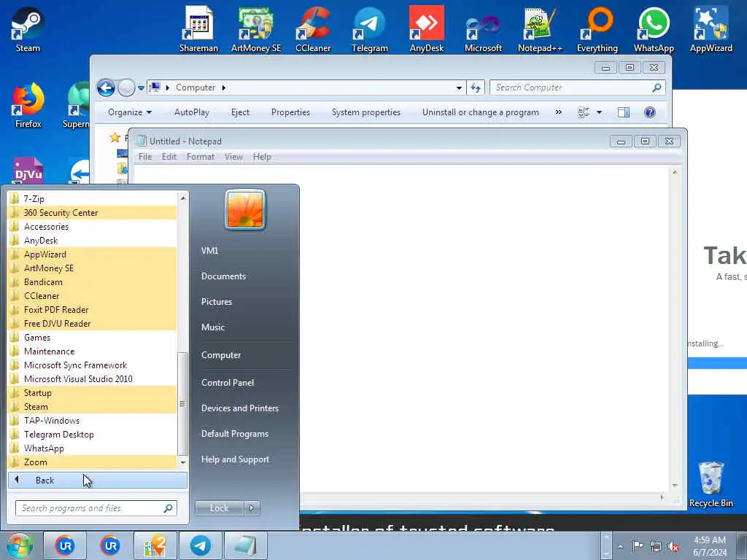The width and height of the screenshot is (747, 560).
Task: Open the recent pages dropdown arrow
Action: (141, 88)
